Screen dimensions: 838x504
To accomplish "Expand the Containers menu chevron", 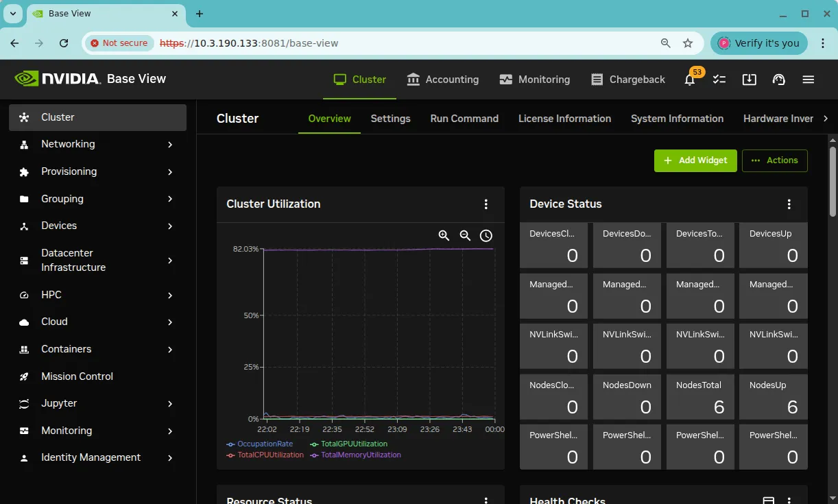I will (170, 350).
